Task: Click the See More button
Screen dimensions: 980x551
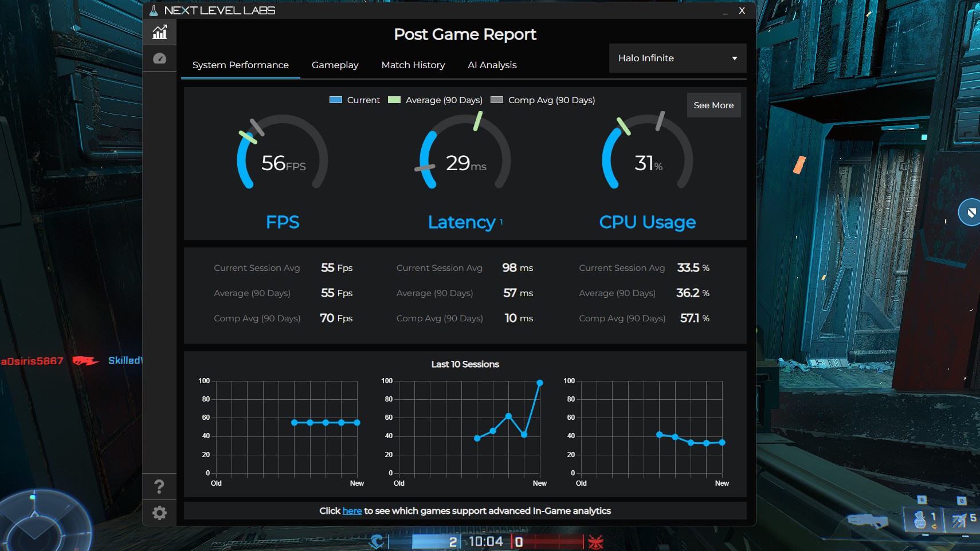Action: coord(714,105)
